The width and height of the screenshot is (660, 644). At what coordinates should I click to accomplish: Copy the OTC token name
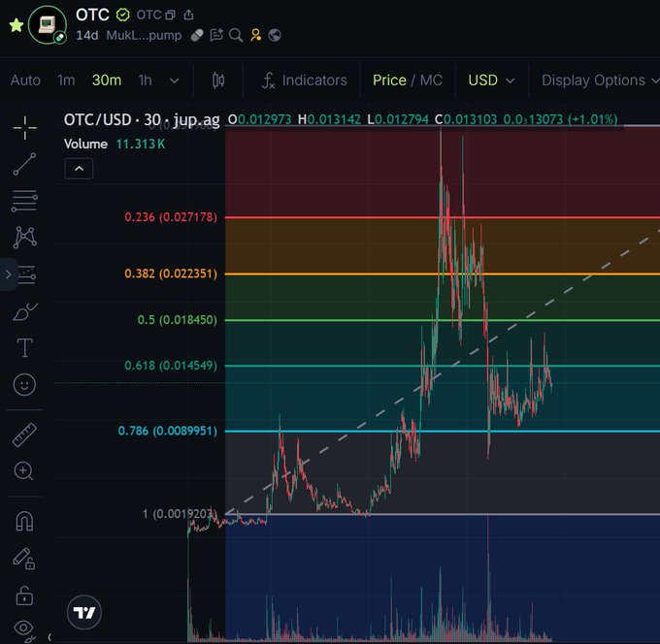[x=170, y=16]
